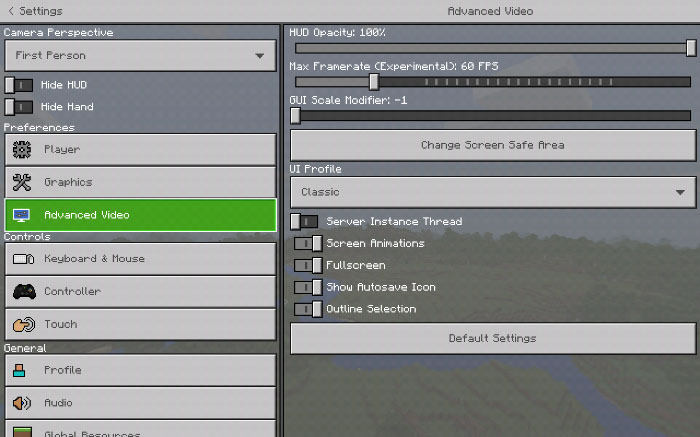Click the GUI Scale Modifier slider handle

pyautogui.click(x=295, y=116)
